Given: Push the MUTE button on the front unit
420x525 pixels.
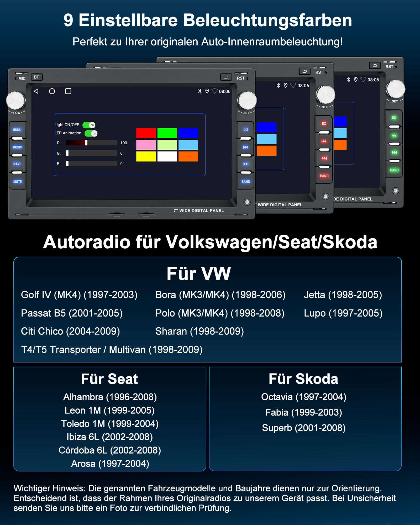Looking at the screenshot, I should point(18,182).
